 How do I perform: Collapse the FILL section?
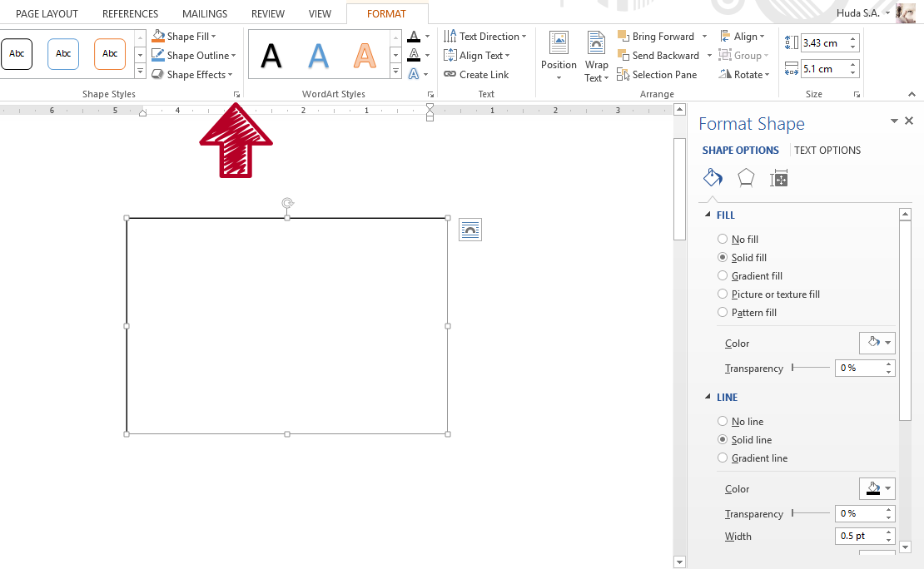pos(708,215)
